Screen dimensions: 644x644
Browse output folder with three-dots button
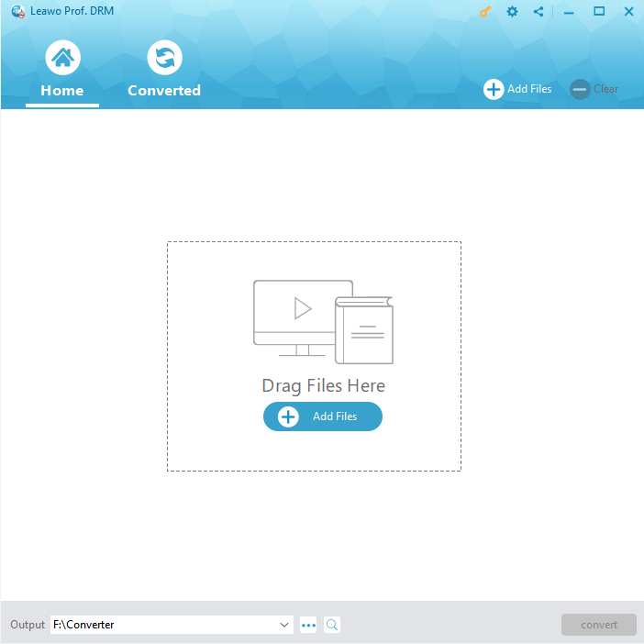308,625
